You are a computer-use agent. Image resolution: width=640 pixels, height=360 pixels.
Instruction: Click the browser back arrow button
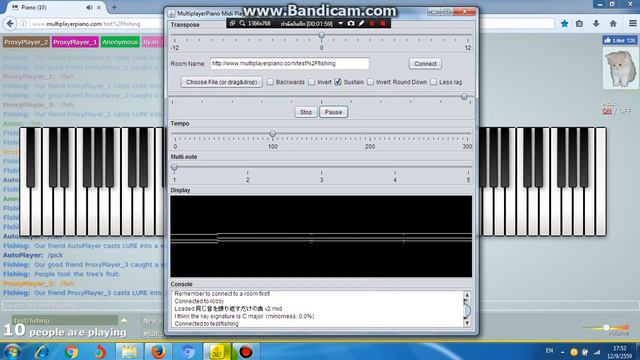coord(10,24)
